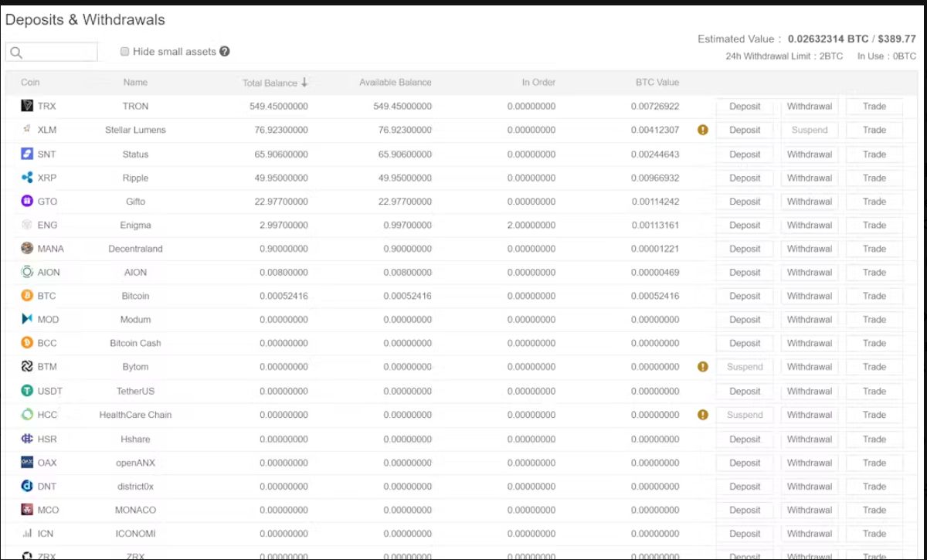Viewport: 927px width, 560px height.
Task: Click Deposit button for HSR Hshare
Action: click(x=745, y=440)
